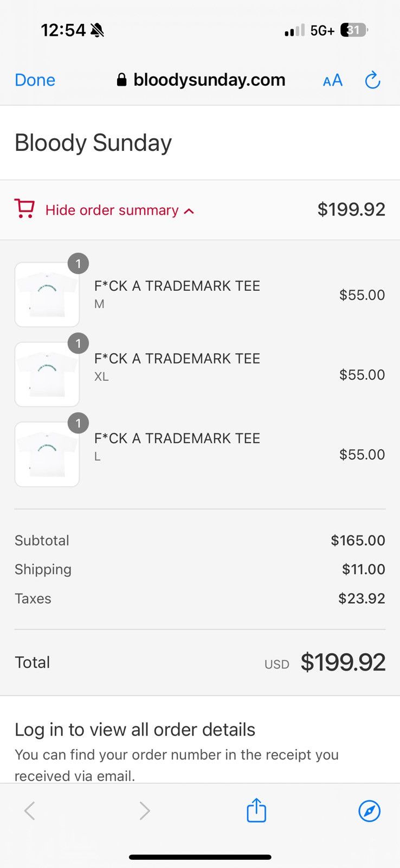Tap Log in to view all order details
This screenshot has width=400, height=868.
click(135, 730)
